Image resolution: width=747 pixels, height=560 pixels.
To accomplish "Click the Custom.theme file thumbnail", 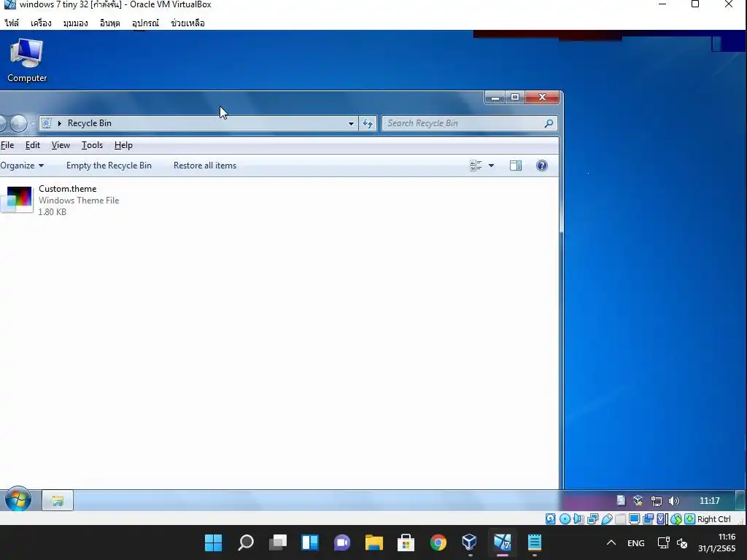I will pos(18,200).
